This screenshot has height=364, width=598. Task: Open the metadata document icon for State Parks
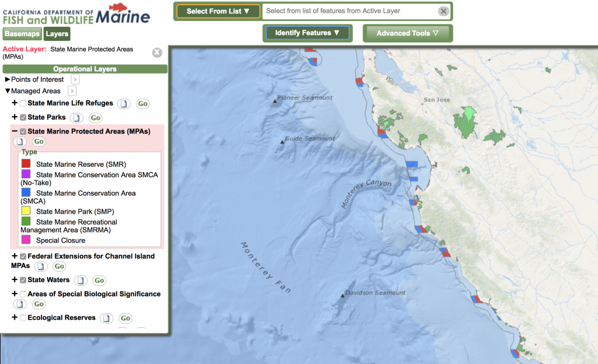pos(77,118)
